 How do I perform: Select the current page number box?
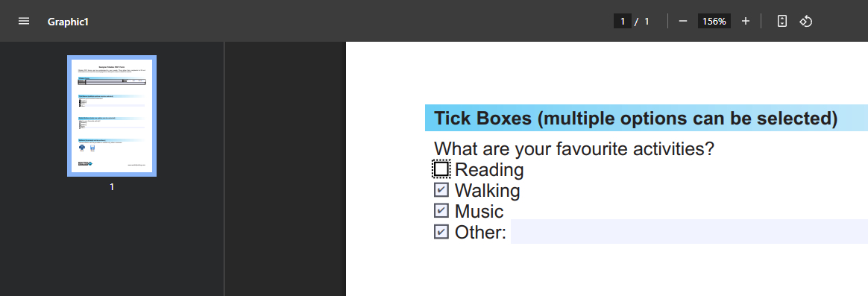622,21
